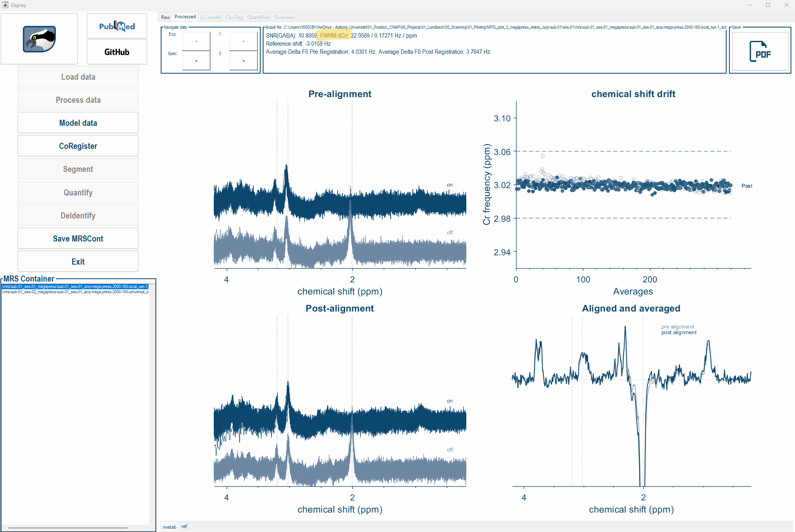Screen dimensions: 795x532
Task: Go to previous experiment with Exp left arrow
Action: (196, 41)
